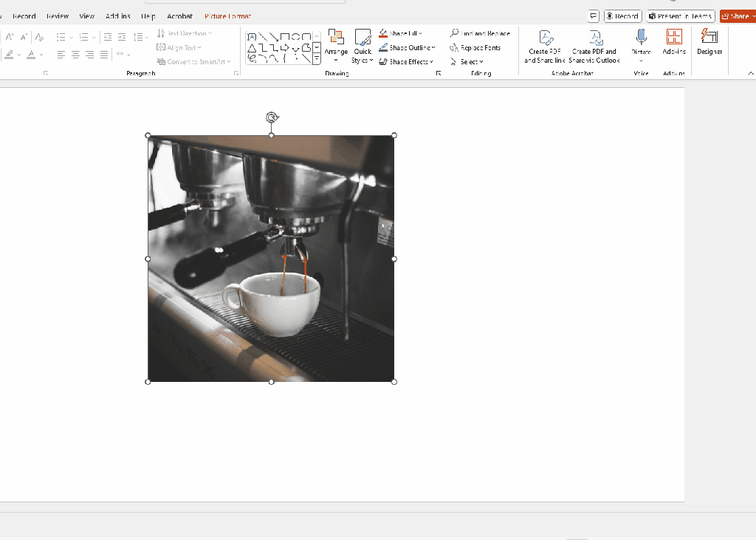Viewport: 756px width, 540px height.
Task: Click the picture's rotate handle
Action: click(x=272, y=117)
